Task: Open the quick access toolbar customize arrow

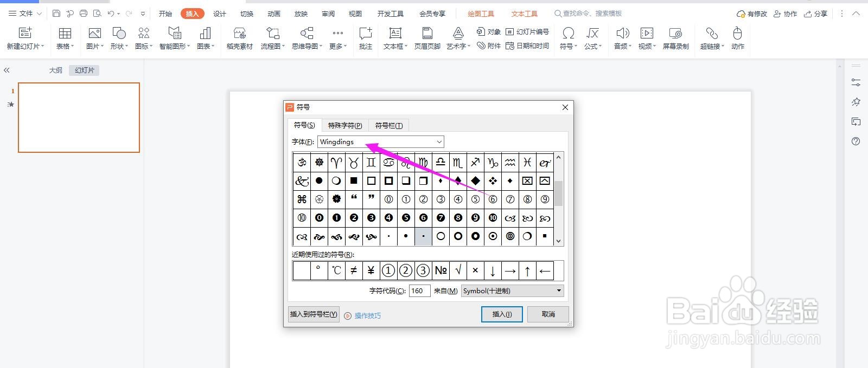Action: coord(143,14)
